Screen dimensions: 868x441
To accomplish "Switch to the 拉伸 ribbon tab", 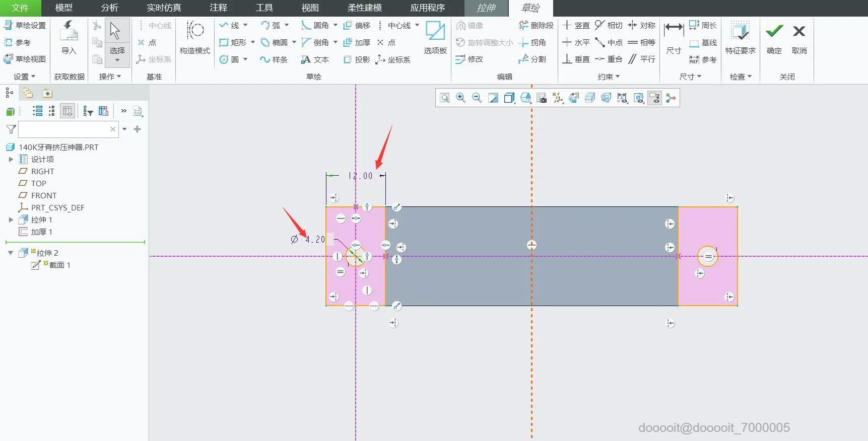I will pyautogui.click(x=486, y=8).
